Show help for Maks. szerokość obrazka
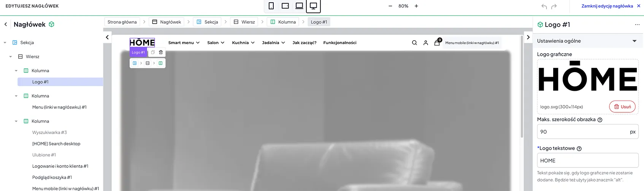This screenshot has width=644, height=191. tap(600, 120)
